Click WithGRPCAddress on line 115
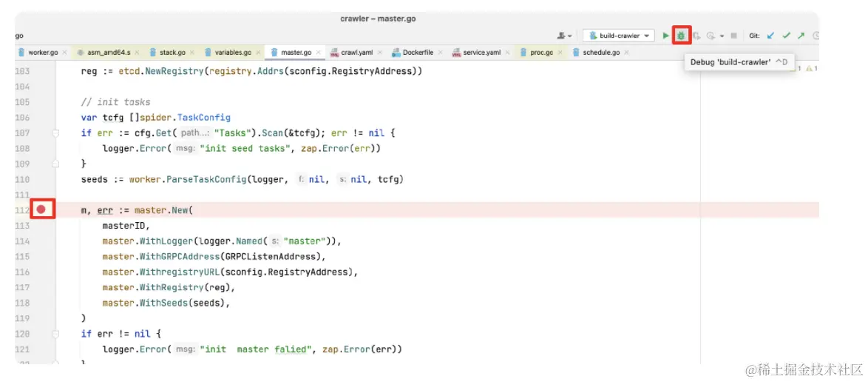 tap(180, 257)
